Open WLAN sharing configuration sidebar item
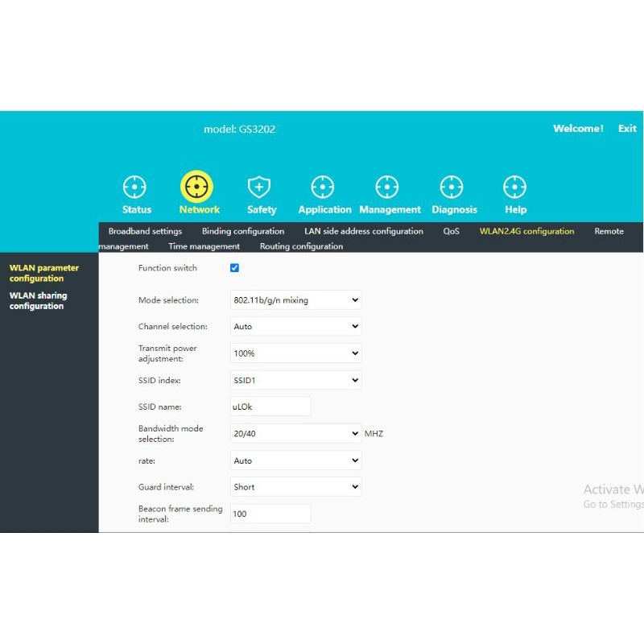 coord(38,300)
